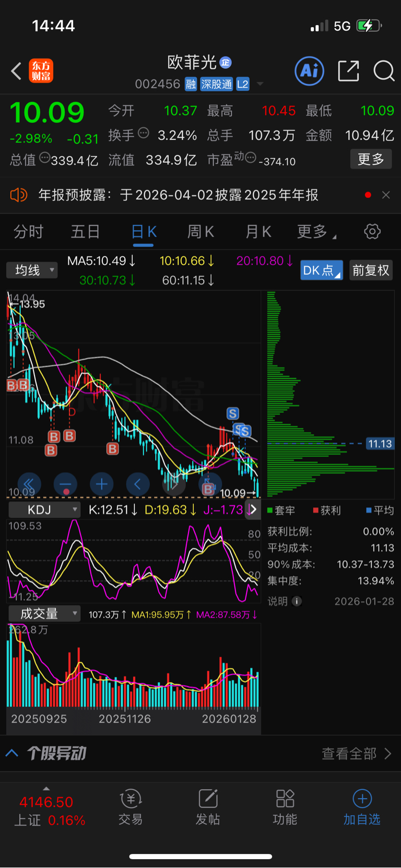Tap the announcement speaker icon
This screenshot has width=401, height=868.
pyautogui.click(x=18, y=195)
